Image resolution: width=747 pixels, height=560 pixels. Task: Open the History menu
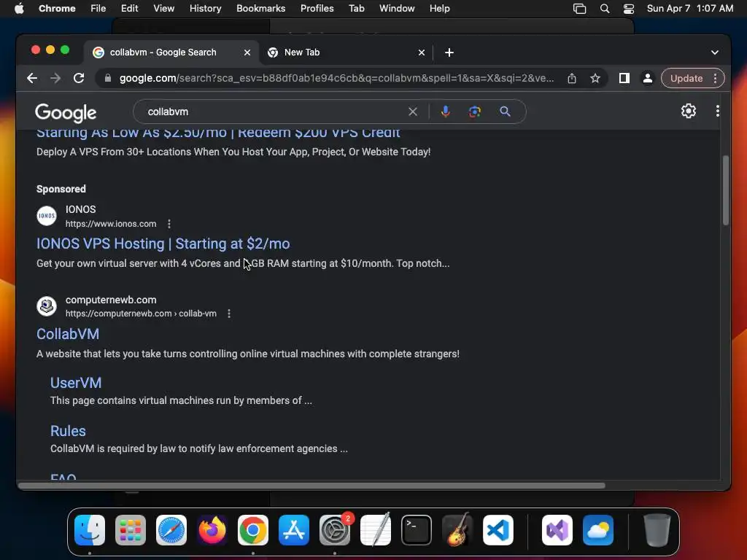pos(205,9)
